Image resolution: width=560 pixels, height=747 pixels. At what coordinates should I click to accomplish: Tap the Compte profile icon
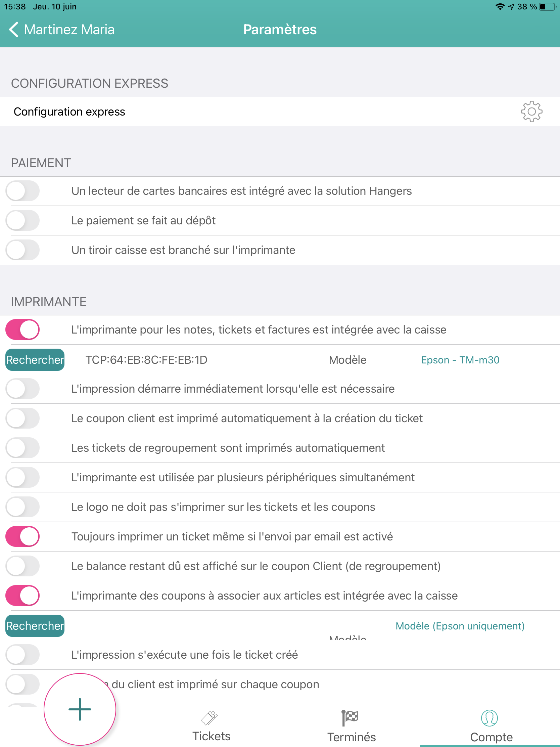[x=489, y=718]
